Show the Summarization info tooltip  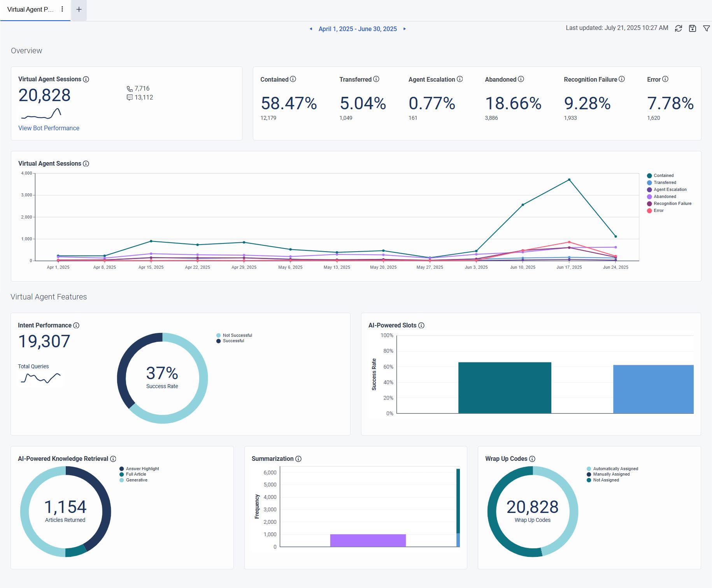tap(298, 459)
